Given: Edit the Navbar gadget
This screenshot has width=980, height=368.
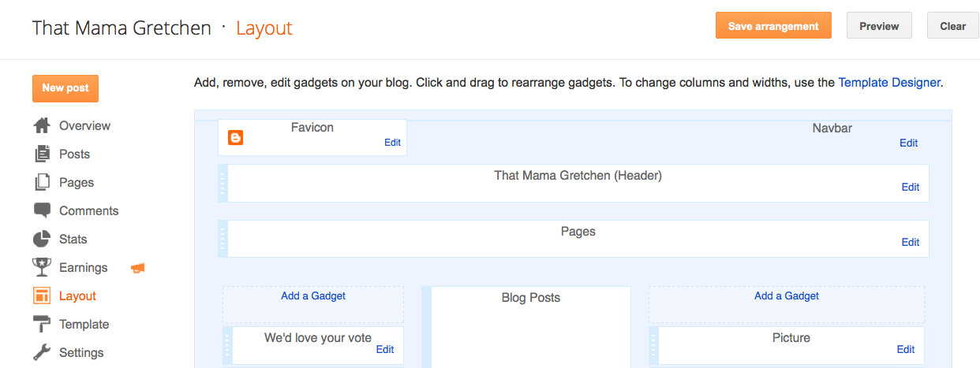Looking at the screenshot, I should [908, 143].
